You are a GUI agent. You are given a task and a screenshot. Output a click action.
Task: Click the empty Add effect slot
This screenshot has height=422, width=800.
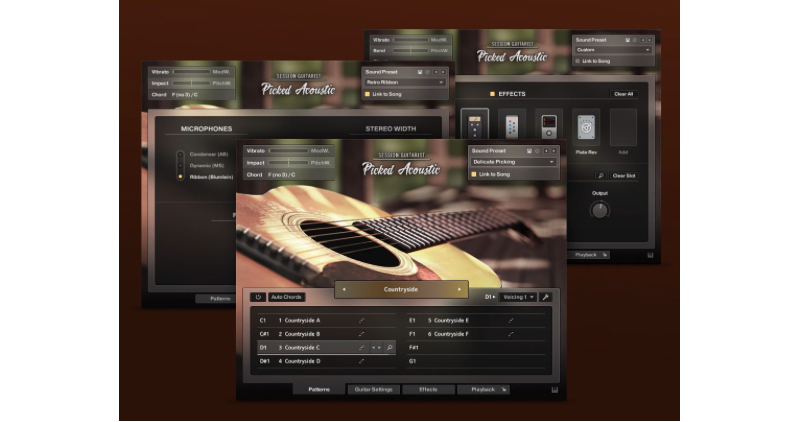point(623,128)
